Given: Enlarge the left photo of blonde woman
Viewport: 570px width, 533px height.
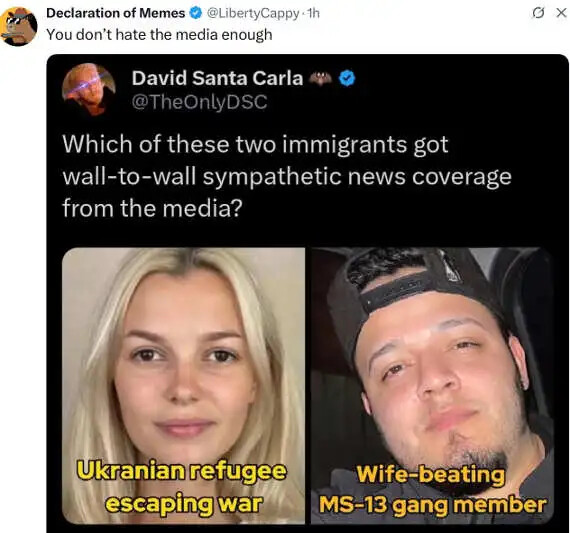Looking at the screenshot, I should pyautogui.click(x=184, y=386).
